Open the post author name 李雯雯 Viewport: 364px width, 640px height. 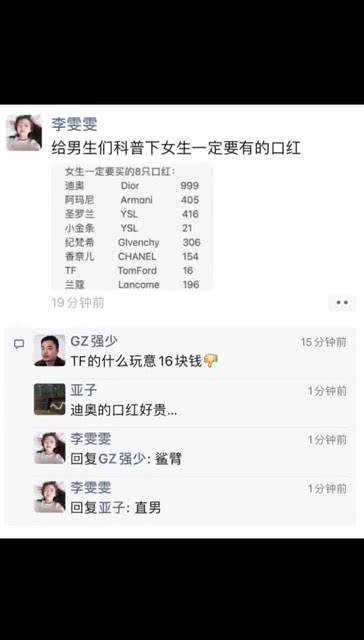[74, 124]
